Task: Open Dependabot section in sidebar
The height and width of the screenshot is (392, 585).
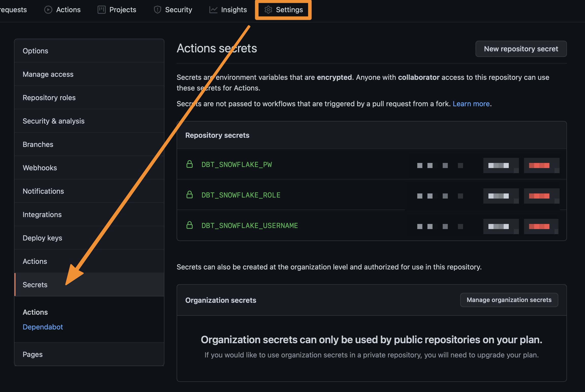Action: click(x=42, y=326)
